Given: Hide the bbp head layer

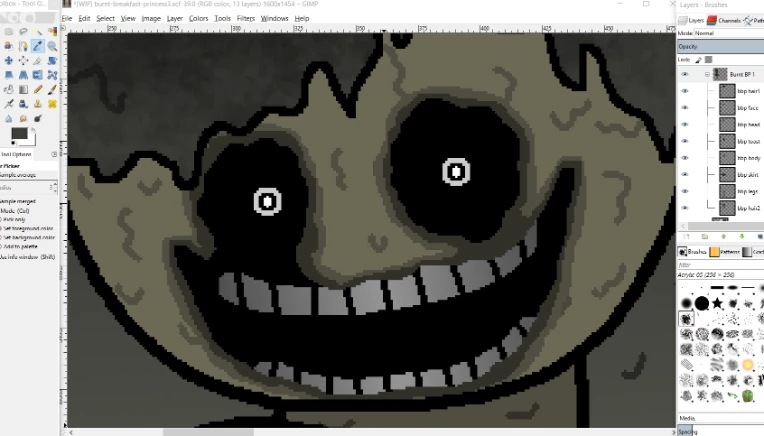Looking at the screenshot, I should 685,124.
